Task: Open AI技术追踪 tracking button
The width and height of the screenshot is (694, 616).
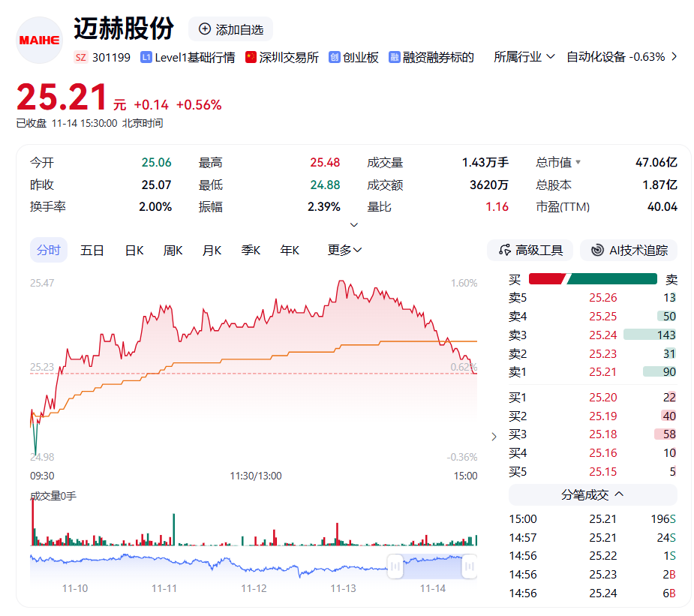Action: pos(629,250)
